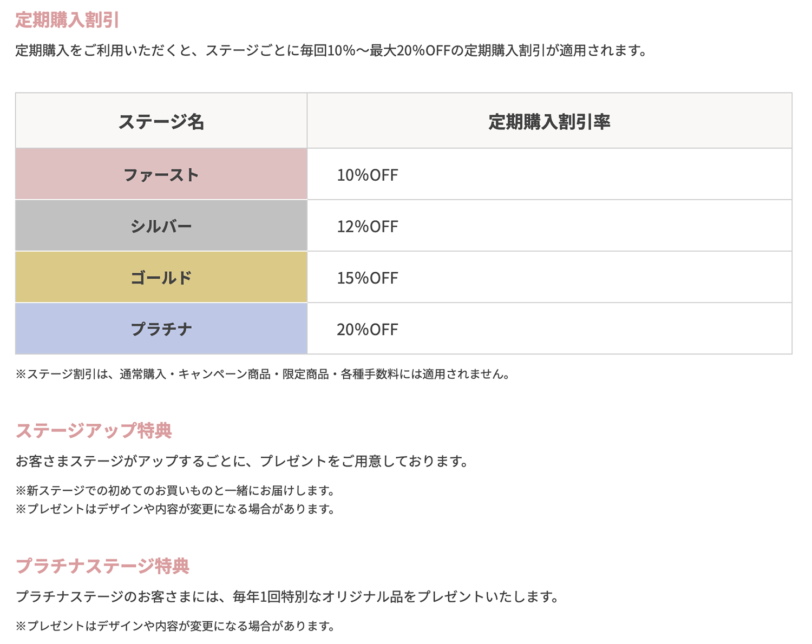812x644 pixels.
Task: Click the design-change note under ステージアップ特典
Action: (175, 509)
